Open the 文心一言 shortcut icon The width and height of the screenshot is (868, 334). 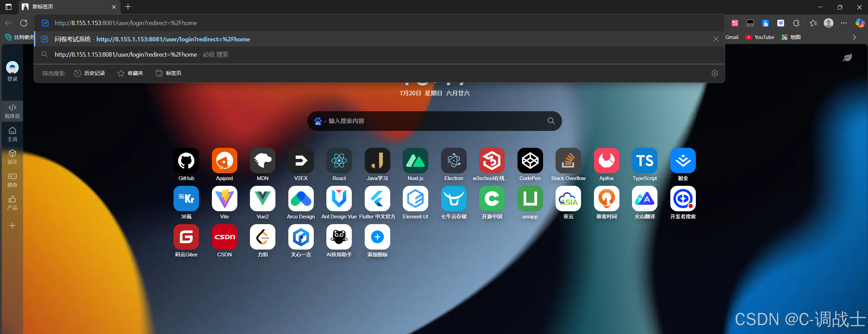301,237
